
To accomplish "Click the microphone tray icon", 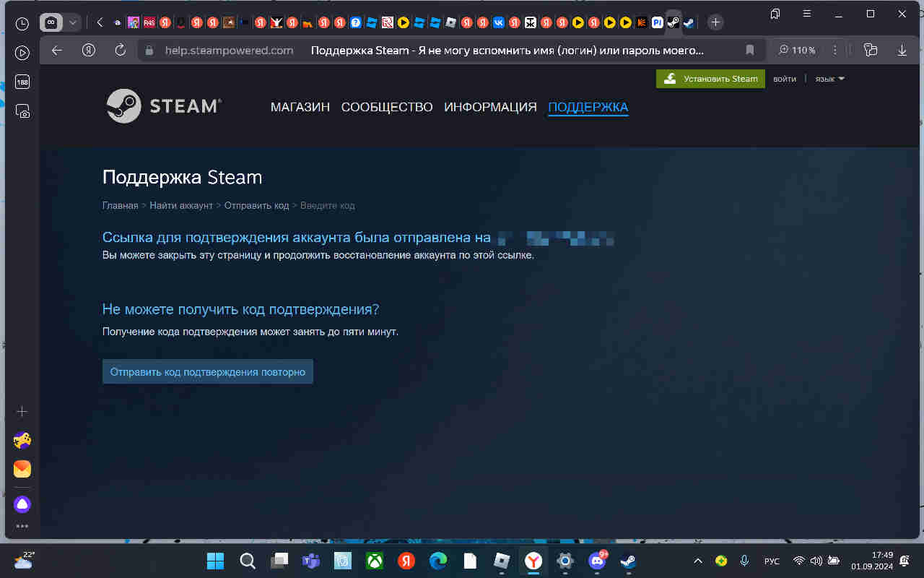I will [x=744, y=561].
